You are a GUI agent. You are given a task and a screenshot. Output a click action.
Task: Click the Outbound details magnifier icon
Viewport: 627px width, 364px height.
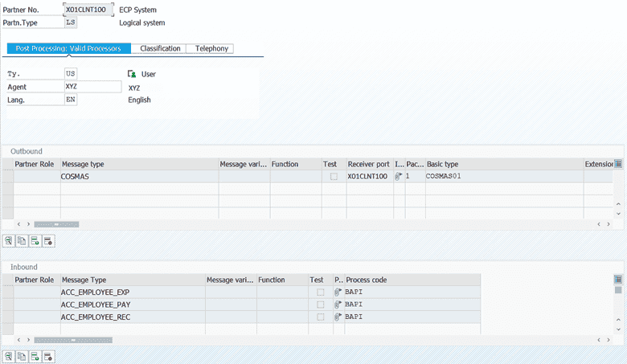point(9,240)
